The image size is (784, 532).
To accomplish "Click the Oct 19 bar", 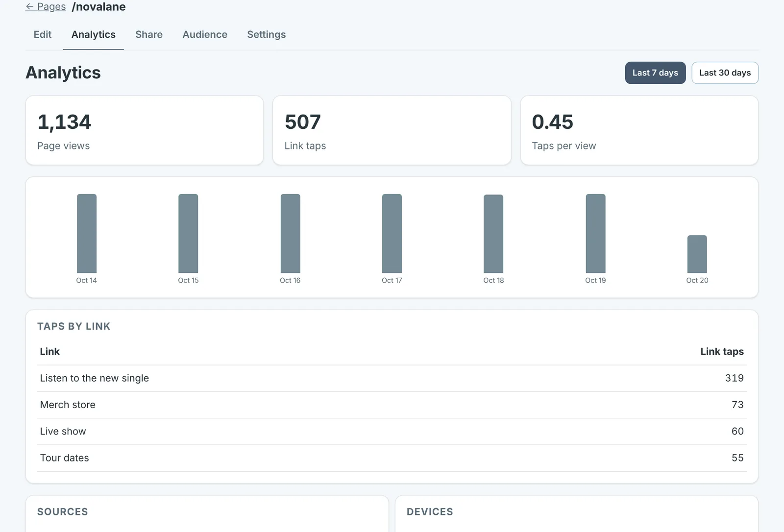I will (x=595, y=233).
